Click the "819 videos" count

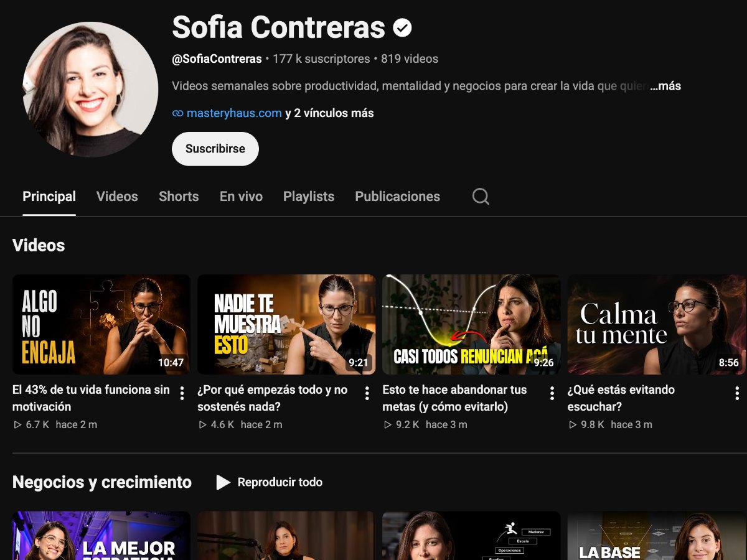pyautogui.click(x=410, y=59)
